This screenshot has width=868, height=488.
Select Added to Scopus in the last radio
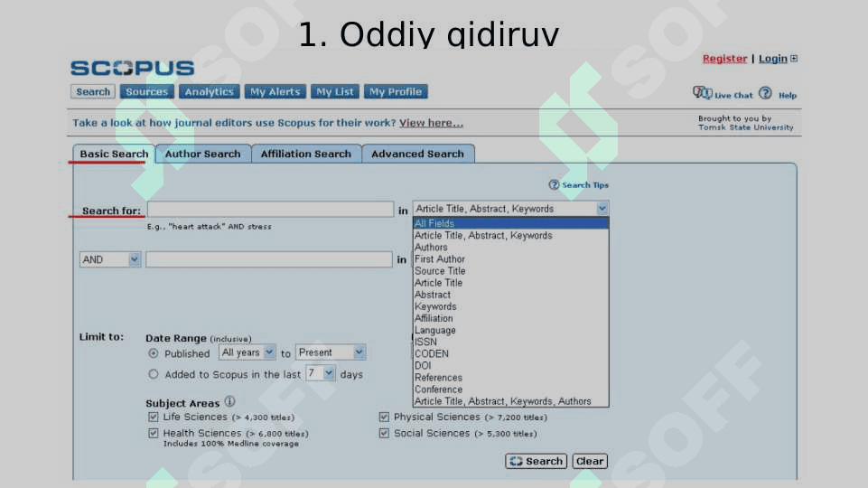(154, 374)
